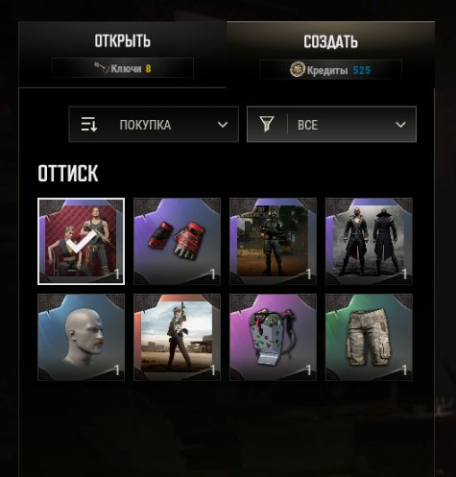Select the camouflage cargo shorts item
This screenshot has height=477, width=456.
tap(369, 337)
